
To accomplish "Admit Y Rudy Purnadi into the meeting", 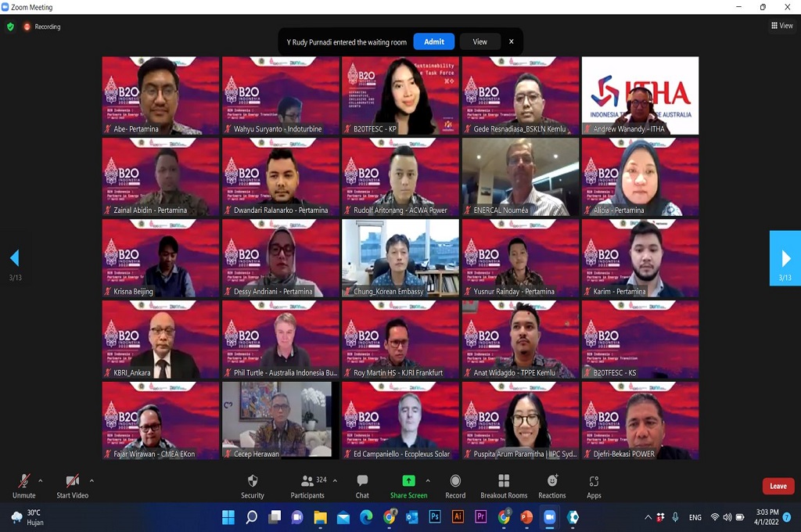I will click(x=433, y=41).
